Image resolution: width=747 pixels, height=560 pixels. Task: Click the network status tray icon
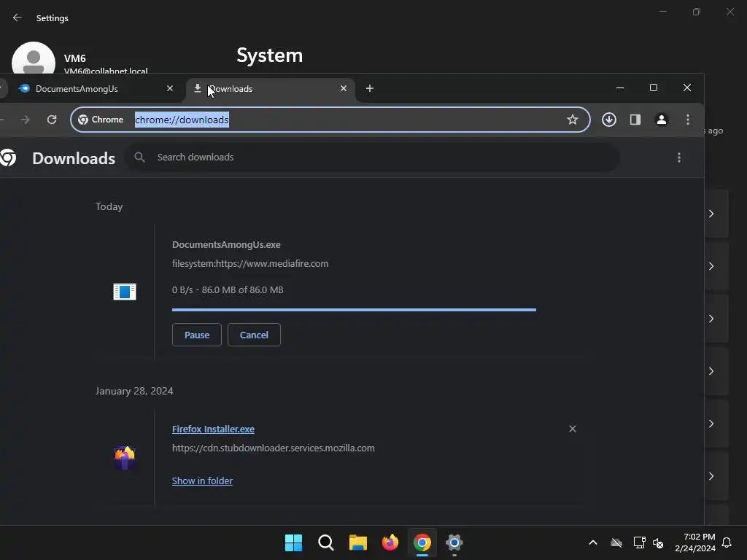click(639, 542)
